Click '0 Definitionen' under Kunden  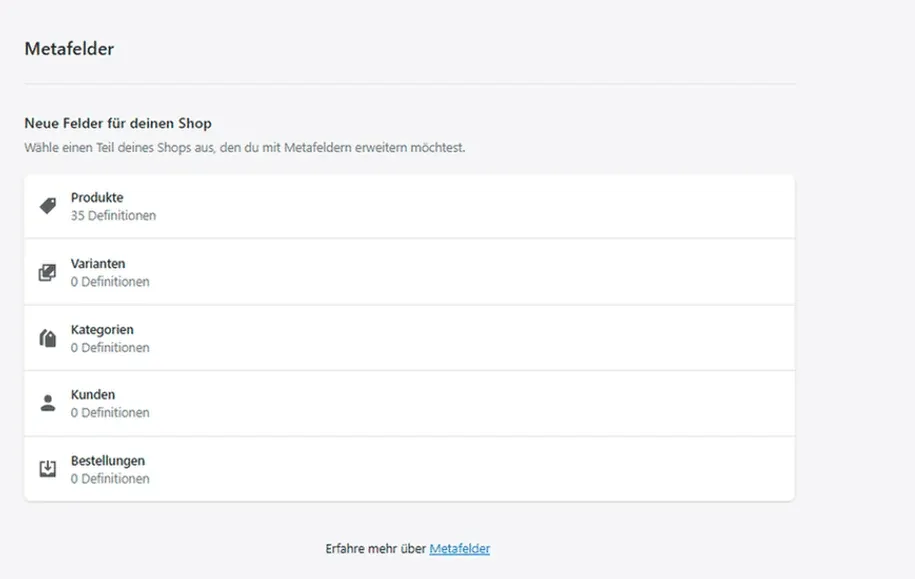click(110, 413)
